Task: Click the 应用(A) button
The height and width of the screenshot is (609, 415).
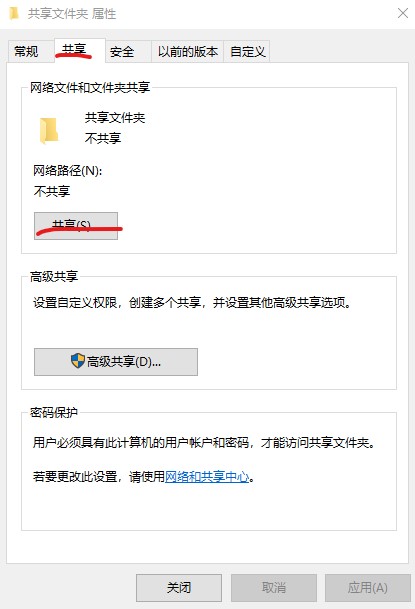Action: [x=367, y=588]
